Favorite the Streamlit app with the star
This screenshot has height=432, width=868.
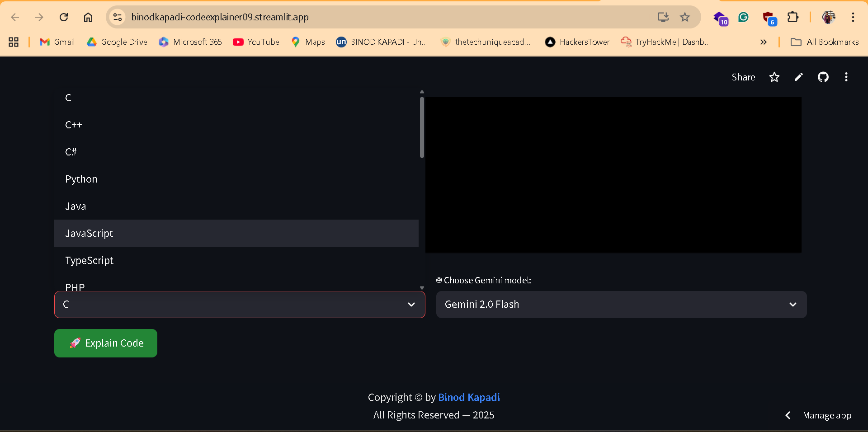point(774,77)
